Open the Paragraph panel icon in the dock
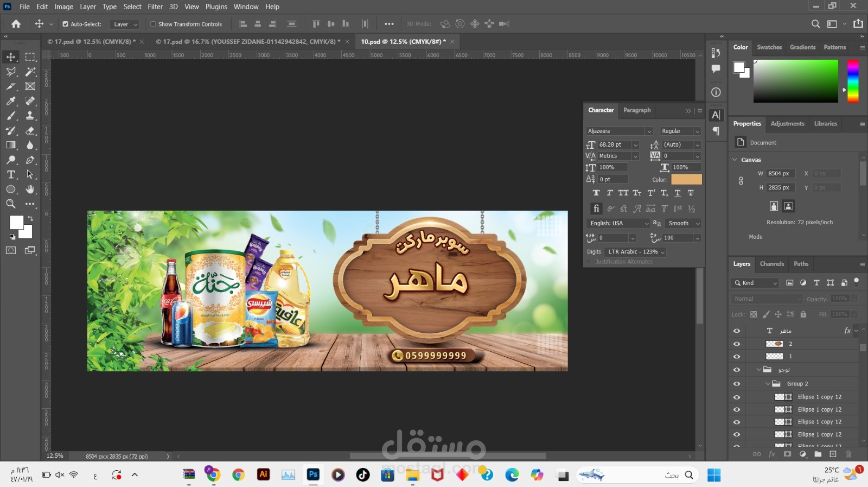This screenshot has width=868, height=487. [716, 131]
